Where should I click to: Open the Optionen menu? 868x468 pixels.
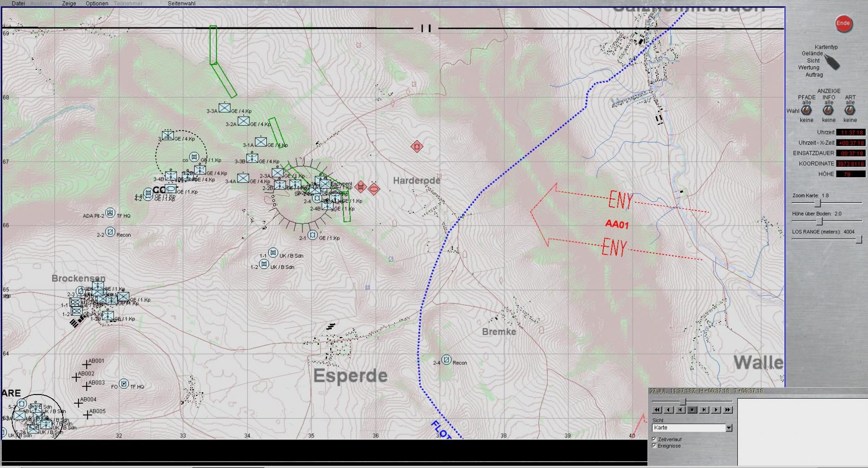[97, 4]
